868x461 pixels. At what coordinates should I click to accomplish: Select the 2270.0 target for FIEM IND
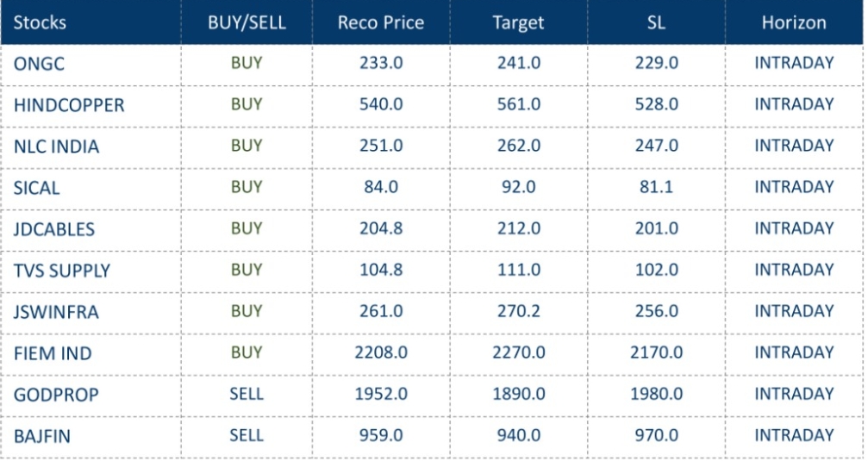(x=518, y=352)
